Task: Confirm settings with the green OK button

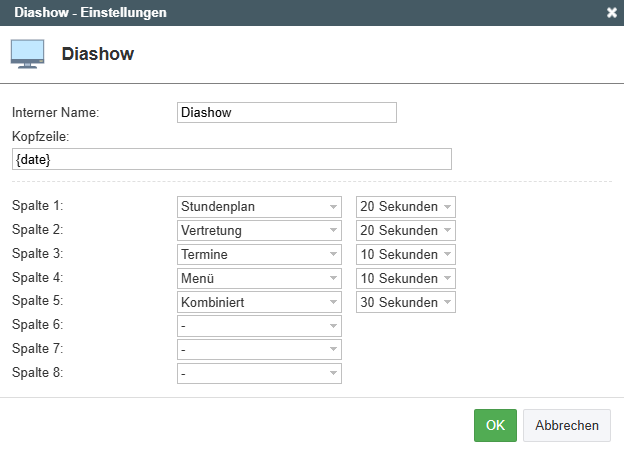Action: (495, 426)
